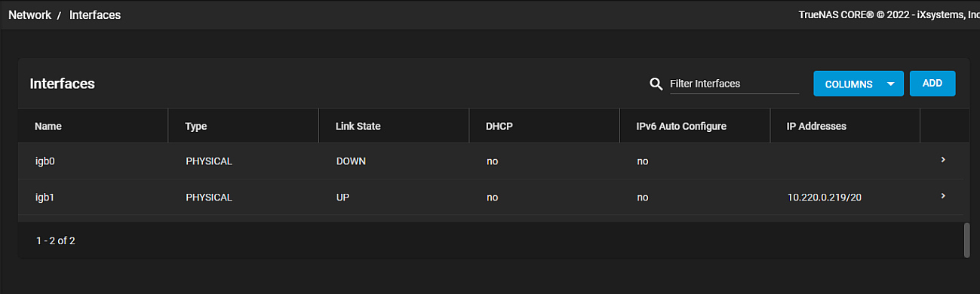Sort by IPv6 Auto Configure header

pyautogui.click(x=681, y=126)
